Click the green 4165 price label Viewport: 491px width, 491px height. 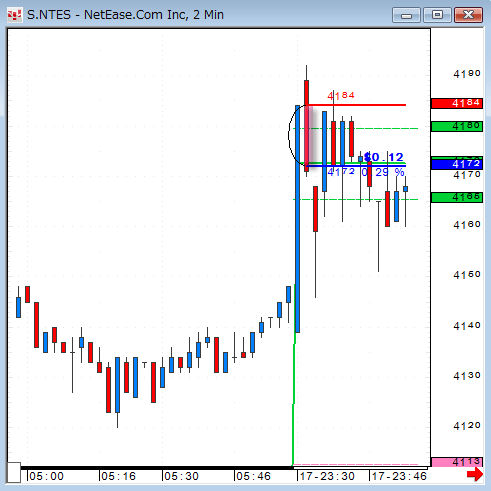pos(457,197)
